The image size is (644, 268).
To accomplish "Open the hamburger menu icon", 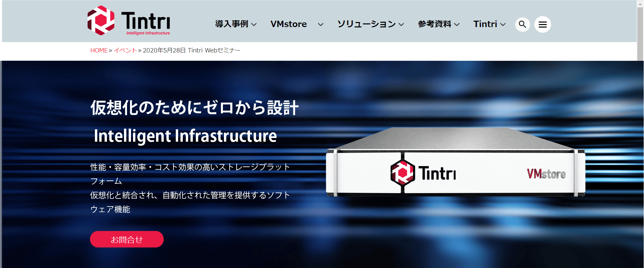I will 542,24.
